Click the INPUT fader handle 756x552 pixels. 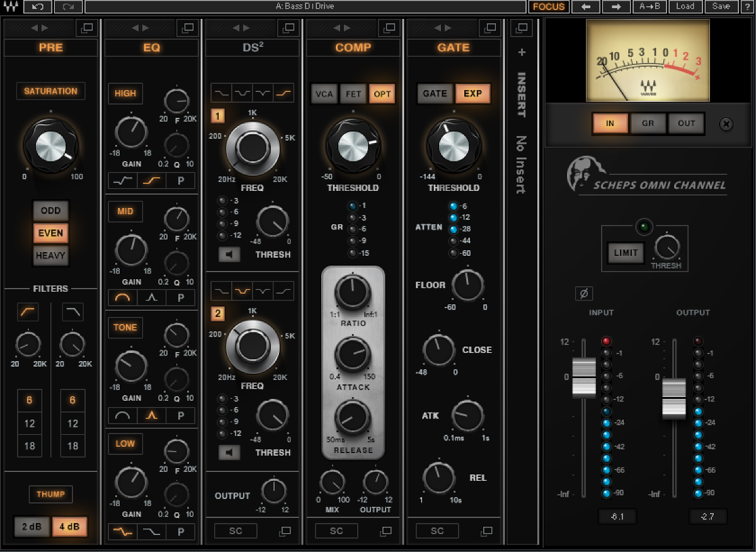584,377
